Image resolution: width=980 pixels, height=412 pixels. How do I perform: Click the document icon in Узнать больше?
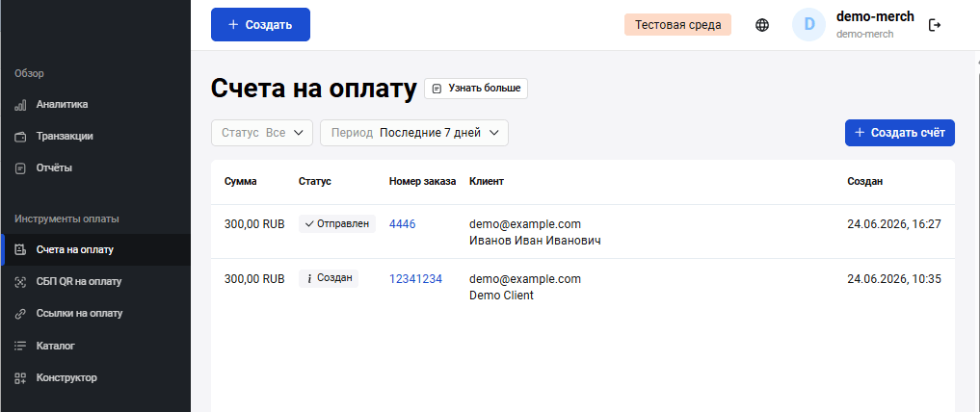point(437,89)
